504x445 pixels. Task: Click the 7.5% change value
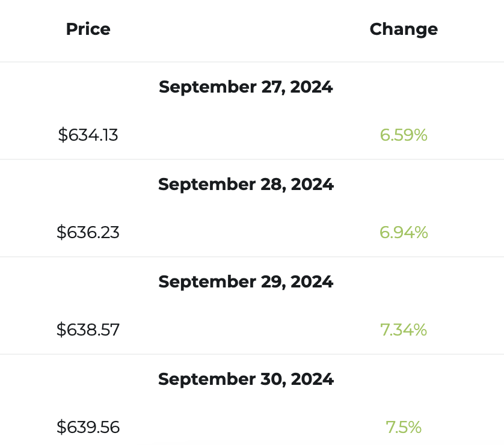pyautogui.click(x=404, y=427)
